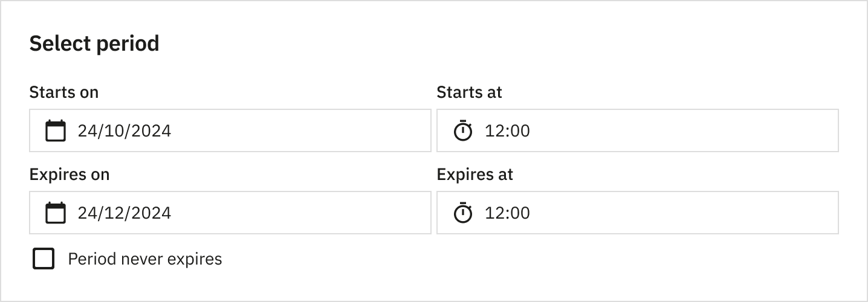The width and height of the screenshot is (868, 302).
Task: Click the 12:00 value under Expires at
Action: (507, 213)
